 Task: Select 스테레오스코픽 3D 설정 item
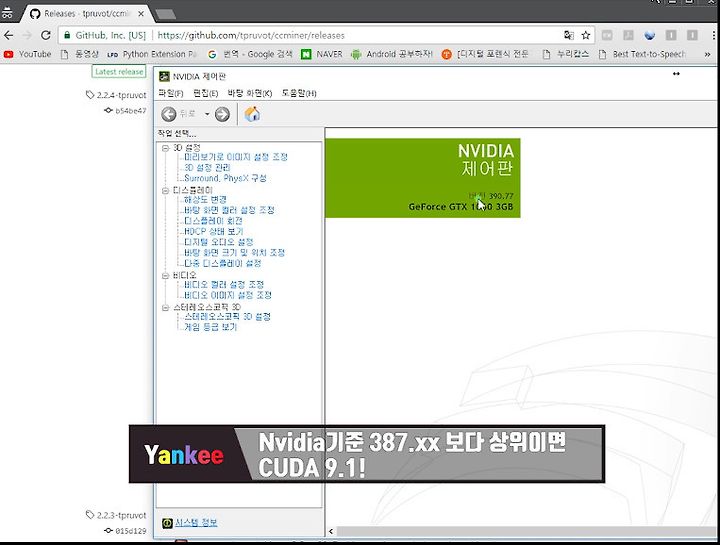point(227,317)
